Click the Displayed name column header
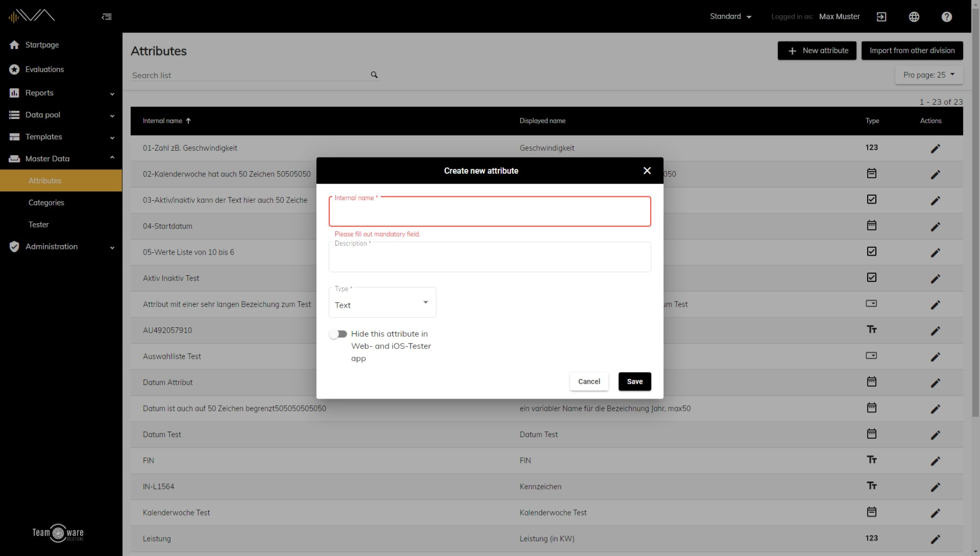The width and height of the screenshot is (980, 556). [x=542, y=121]
